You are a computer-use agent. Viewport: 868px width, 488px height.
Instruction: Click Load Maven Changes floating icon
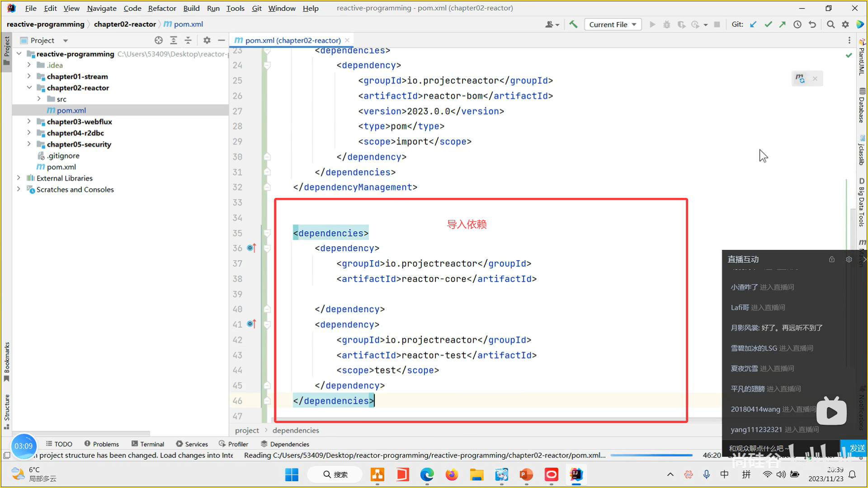click(x=800, y=79)
